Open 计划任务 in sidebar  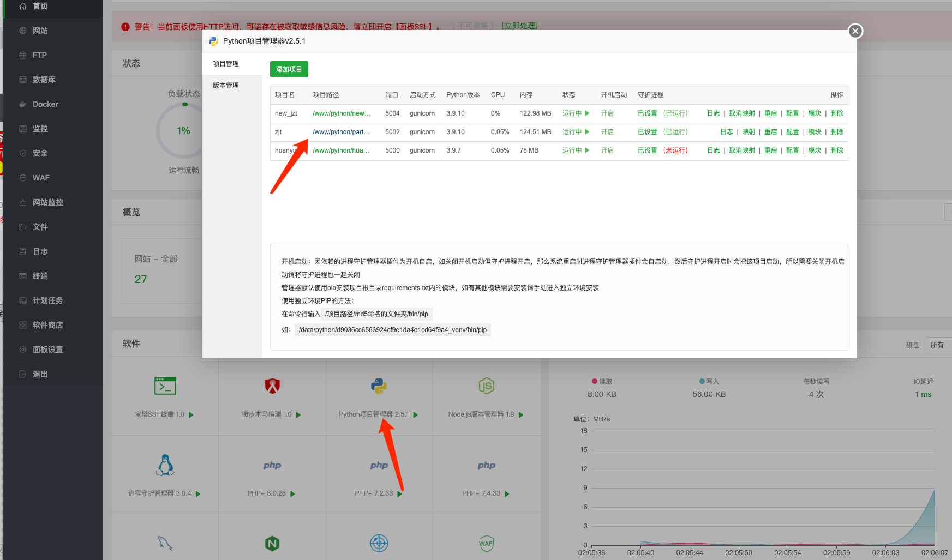pos(48,300)
